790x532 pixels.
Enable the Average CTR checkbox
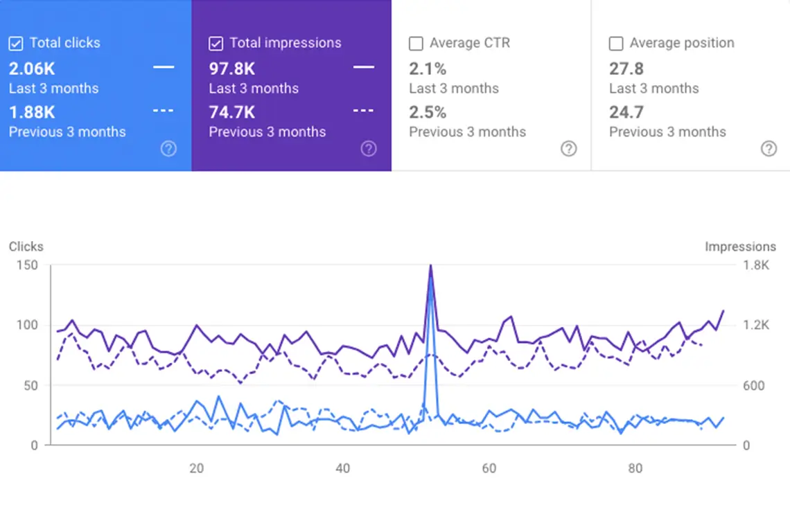416,44
